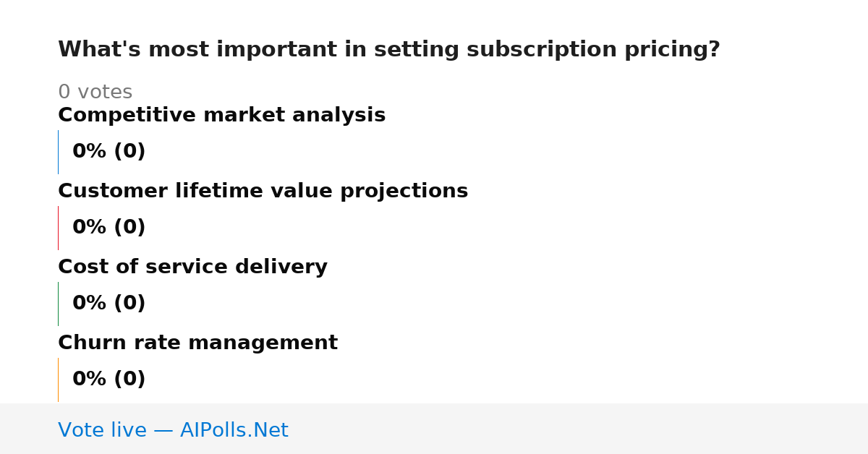Click the 0 votes count label
Image resolution: width=868 pixels, height=454 pixels.
[x=95, y=93]
